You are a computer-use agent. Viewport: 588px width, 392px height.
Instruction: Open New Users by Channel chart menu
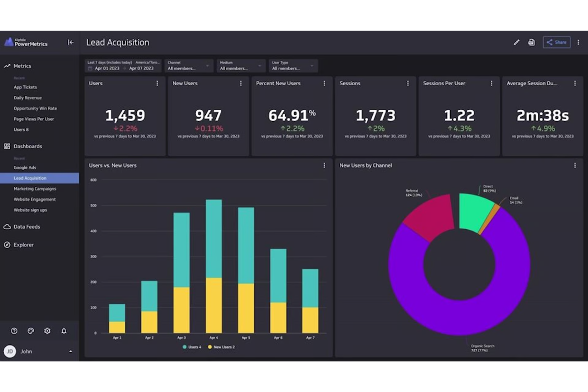pos(575,166)
